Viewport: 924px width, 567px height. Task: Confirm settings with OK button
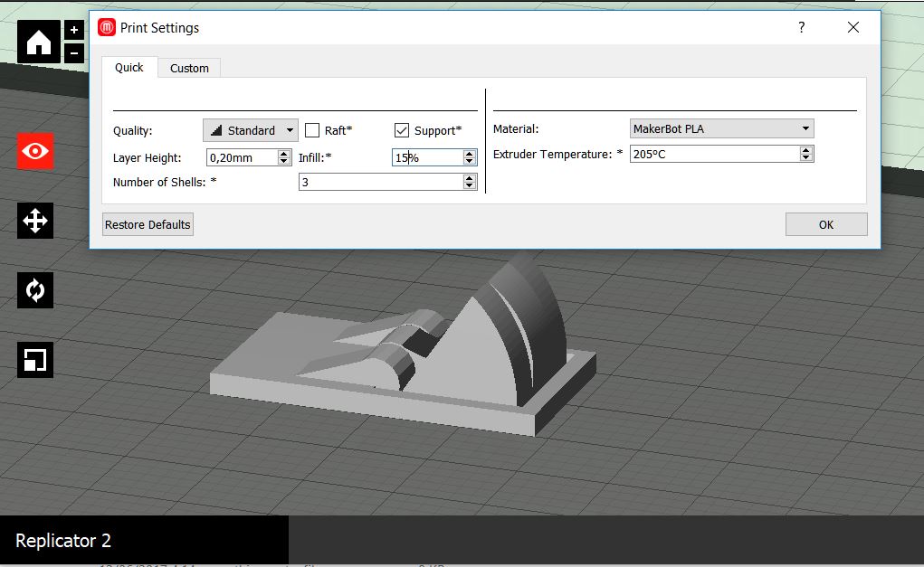click(x=826, y=224)
